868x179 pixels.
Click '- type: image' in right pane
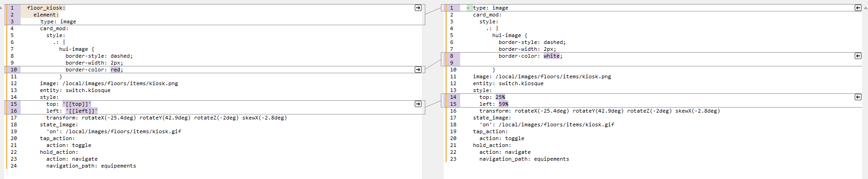tap(488, 8)
